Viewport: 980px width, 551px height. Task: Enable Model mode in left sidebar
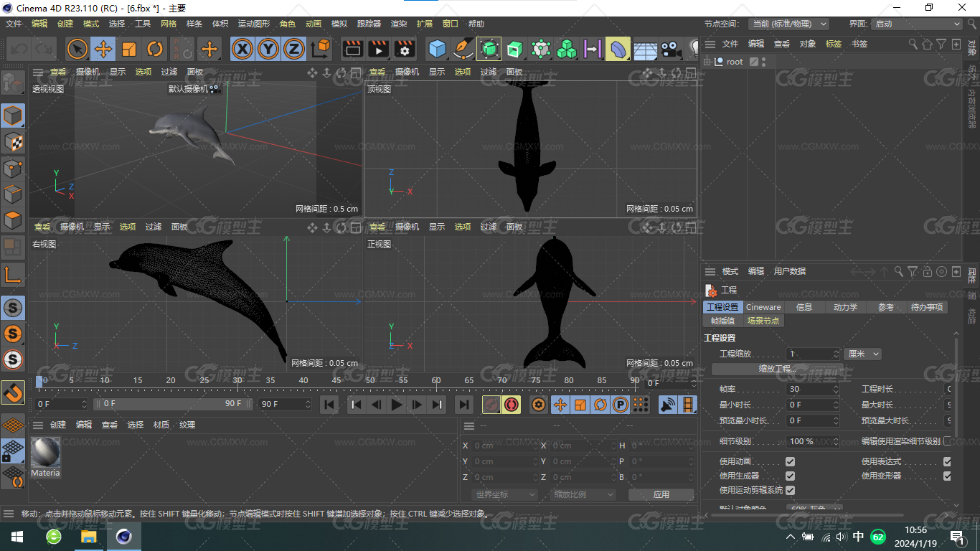click(x=13, y=116)
